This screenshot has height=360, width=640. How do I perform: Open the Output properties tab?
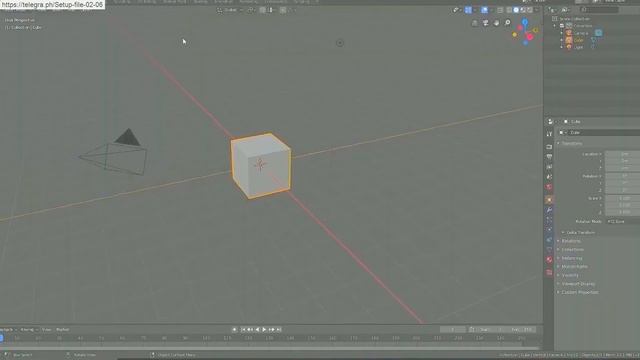coord(549,157)
